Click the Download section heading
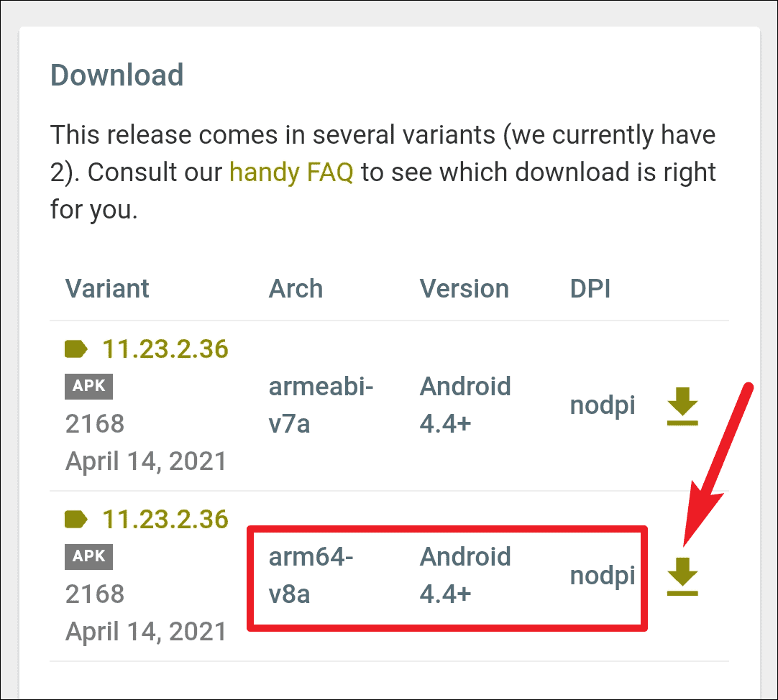Screen dimensions: 778x700 click(116, 75)
